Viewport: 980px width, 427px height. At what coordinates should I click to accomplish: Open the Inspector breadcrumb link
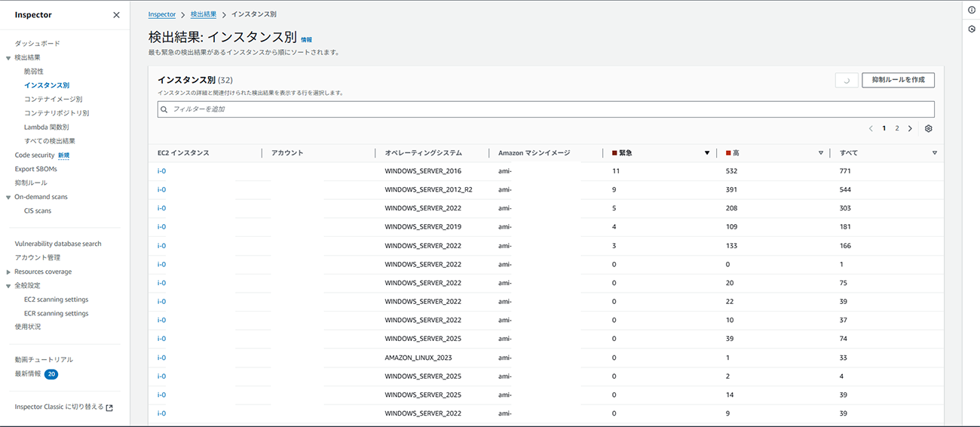click(x=162, y=14)
